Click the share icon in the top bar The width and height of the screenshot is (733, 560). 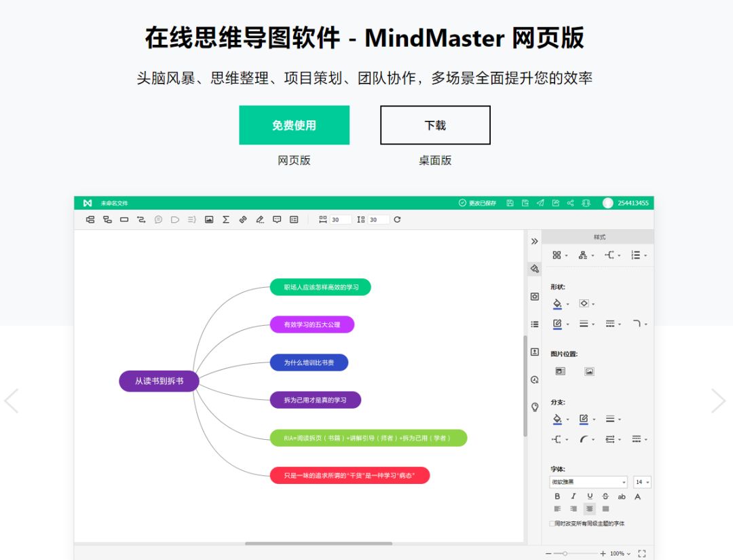[x=570, y=203]
